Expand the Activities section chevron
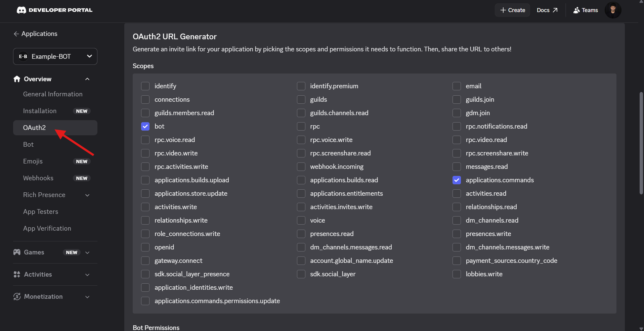The image size is (644, 331). click(x=87, y=275)
